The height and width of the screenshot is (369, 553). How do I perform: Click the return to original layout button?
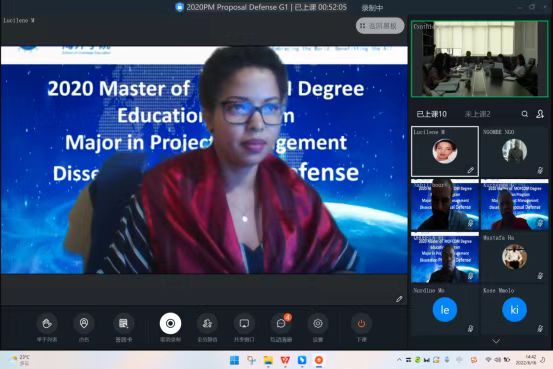(x=380, y=26)
